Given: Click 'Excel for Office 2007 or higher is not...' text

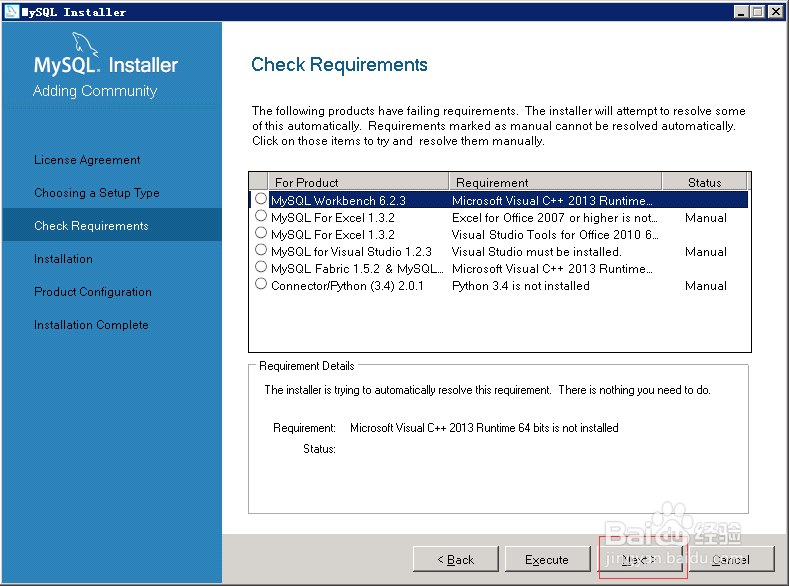Looking at the screenshot, I should [555, 218].
